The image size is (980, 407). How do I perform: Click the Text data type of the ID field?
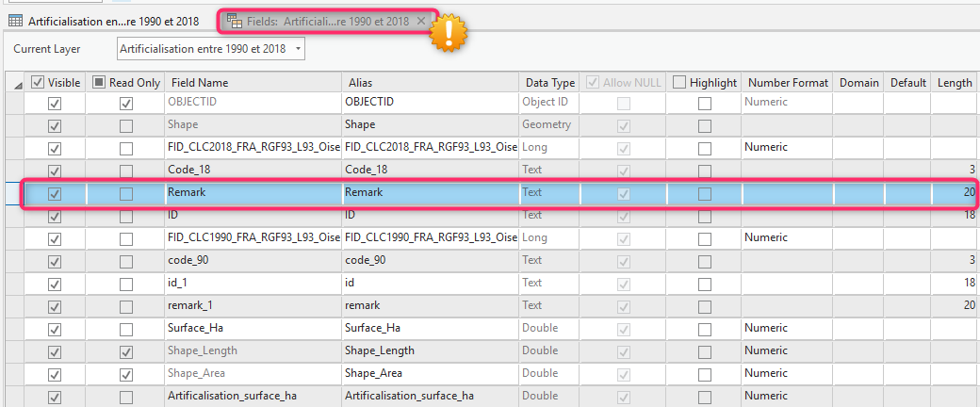pyautogui.click(x=550, y=215)
